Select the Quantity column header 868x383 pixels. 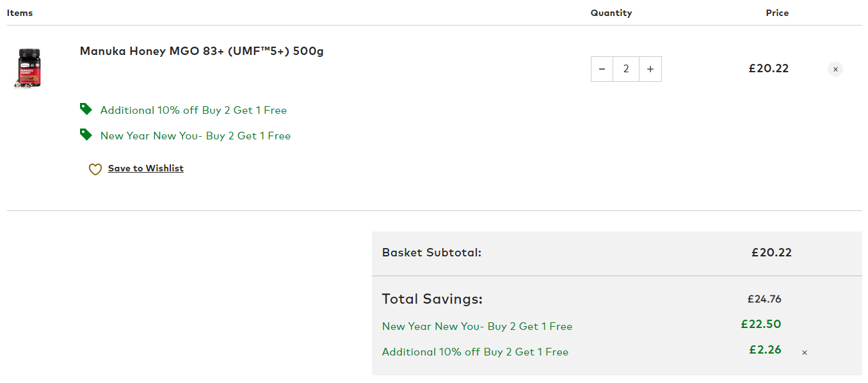[611, 13]
